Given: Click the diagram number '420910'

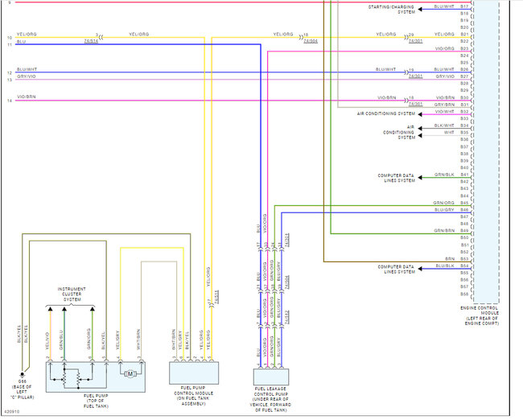Looking at the screenshot, I should pos(12,412).
